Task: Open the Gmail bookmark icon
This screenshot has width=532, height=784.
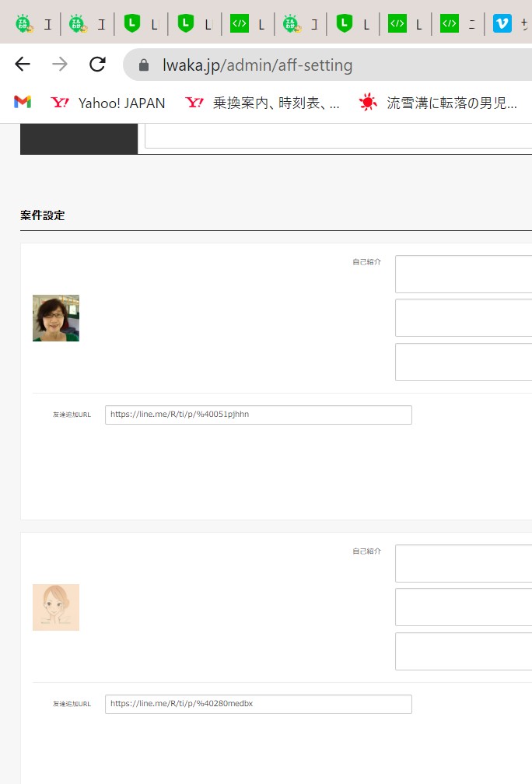Action: tap(23, 102)
